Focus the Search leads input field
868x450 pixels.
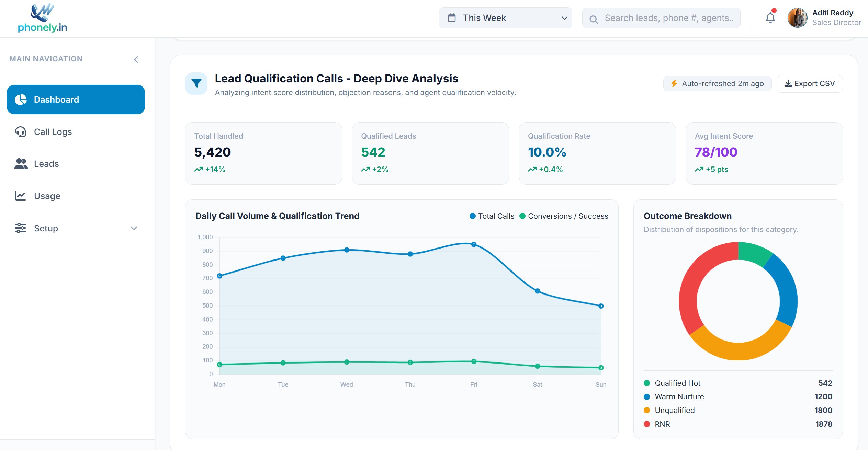click(661, 18)
